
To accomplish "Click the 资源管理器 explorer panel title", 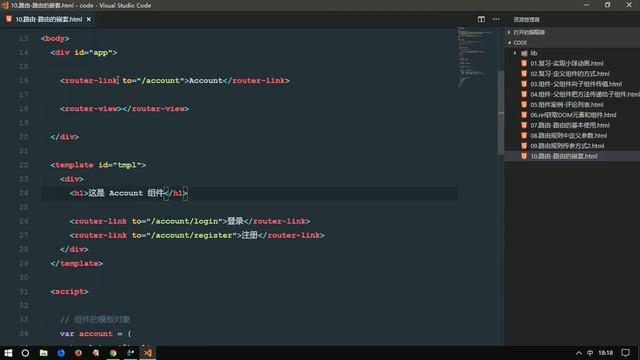I will [x=527, y=20].
